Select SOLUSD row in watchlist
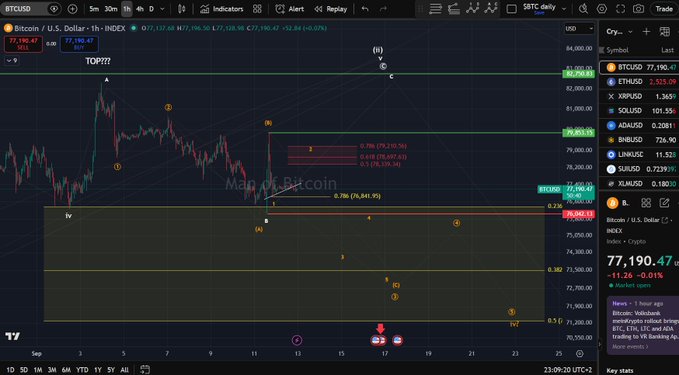Image resolution: width=679 pixels, height=375 pixels. coord(639,111)
